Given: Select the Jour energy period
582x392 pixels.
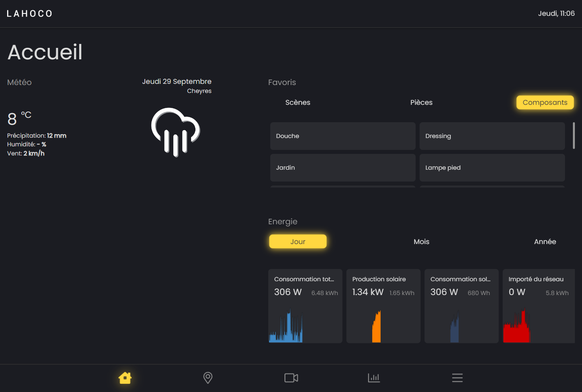Looking at the screenshot, I should 298,242.
